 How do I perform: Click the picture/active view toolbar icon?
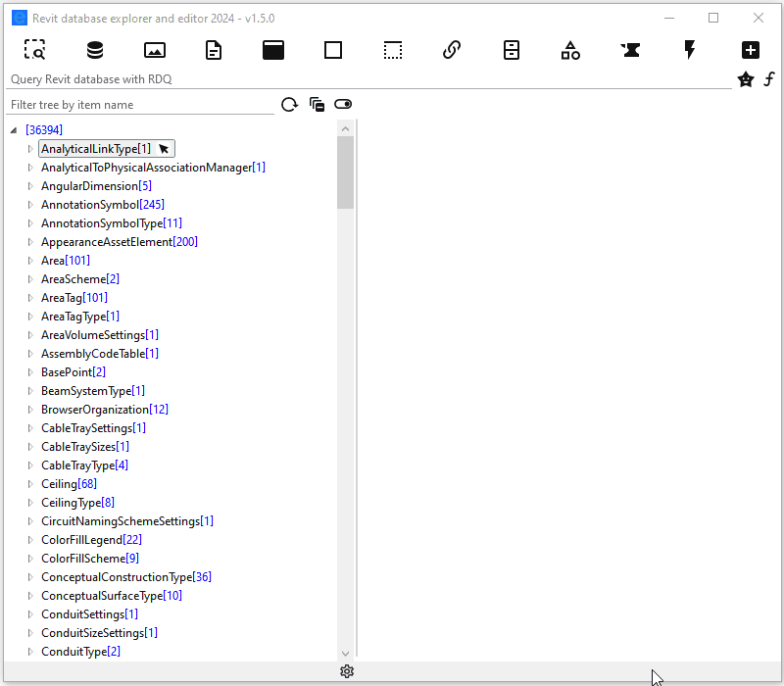pyautogui.click(x=155, y=50)
